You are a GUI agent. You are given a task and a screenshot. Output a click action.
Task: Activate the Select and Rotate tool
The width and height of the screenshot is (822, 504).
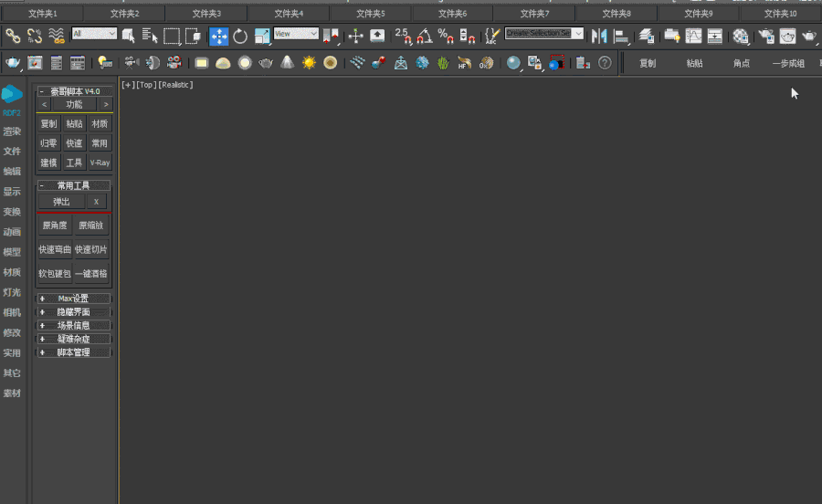tap(240, 36)
